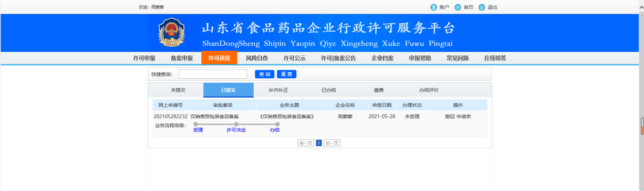The width and height of the screenshot is (644, 191).
Task: Open the 在线验签 menu
Action: [495, 58]
